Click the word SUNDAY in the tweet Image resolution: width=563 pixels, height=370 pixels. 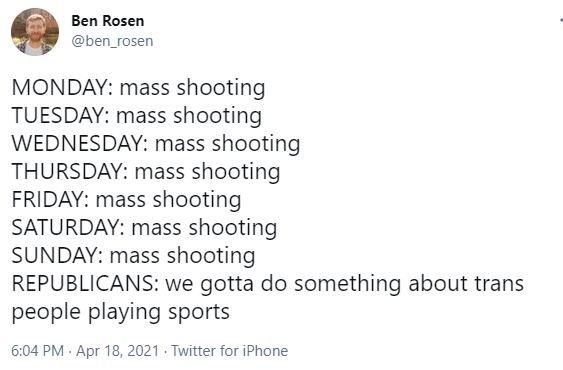55,255
